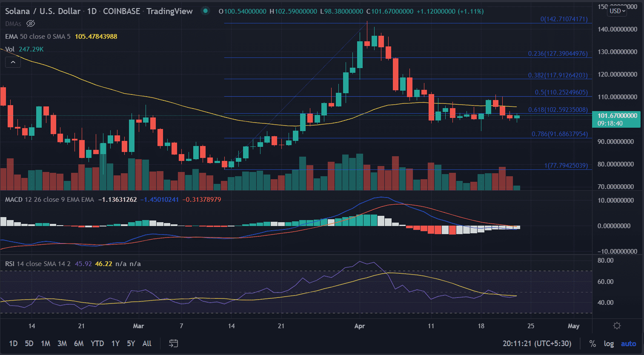
Task: Click Fibonacci 1(77.79425039) level label
Action: coord(566,166)
